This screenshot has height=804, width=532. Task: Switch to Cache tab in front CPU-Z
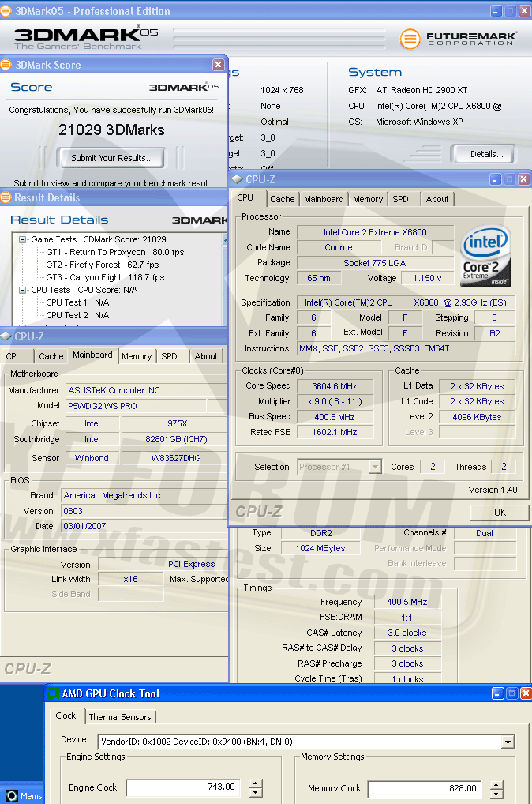[x=282, y=199]
